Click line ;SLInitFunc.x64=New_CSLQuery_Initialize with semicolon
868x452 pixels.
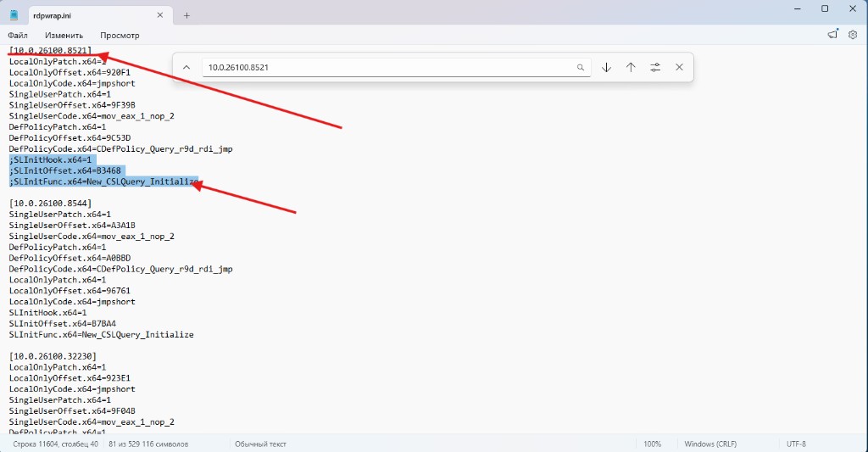click(x=103, y=181)
